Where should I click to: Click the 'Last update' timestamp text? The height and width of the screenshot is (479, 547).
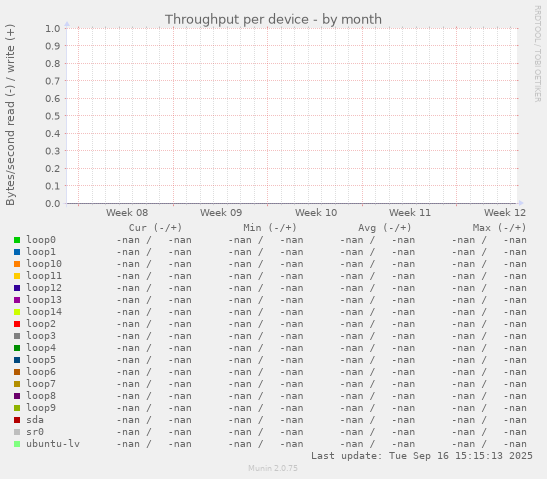tap(422, 456)
